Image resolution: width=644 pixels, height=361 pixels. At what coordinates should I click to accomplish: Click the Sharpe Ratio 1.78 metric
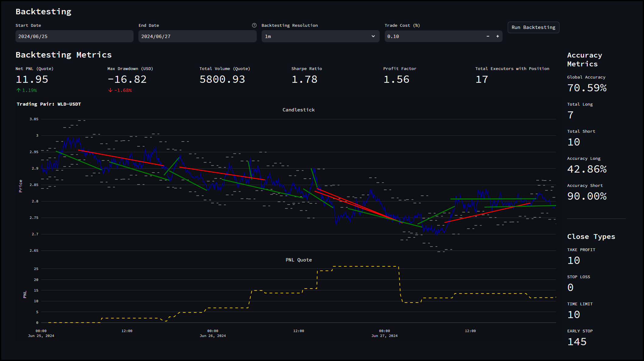click(304, 79)
